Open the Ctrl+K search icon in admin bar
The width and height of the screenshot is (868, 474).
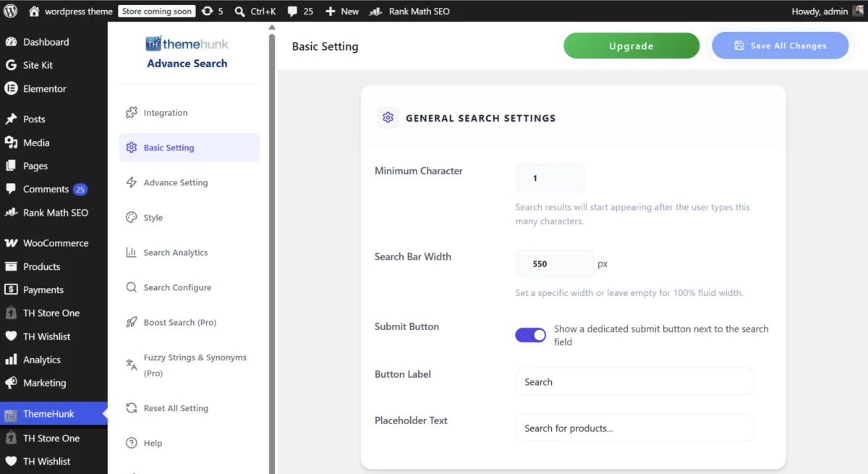pos(240,12)
